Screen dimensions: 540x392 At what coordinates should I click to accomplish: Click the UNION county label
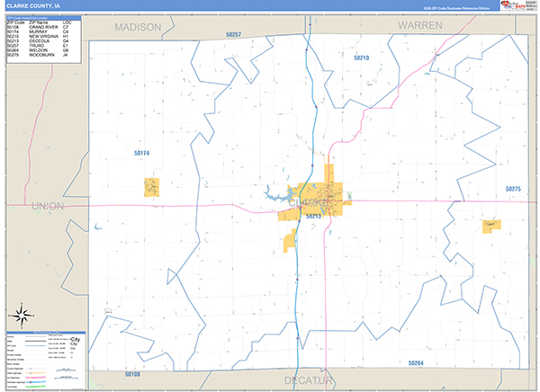pyautogui.click(x=48, y=206)
